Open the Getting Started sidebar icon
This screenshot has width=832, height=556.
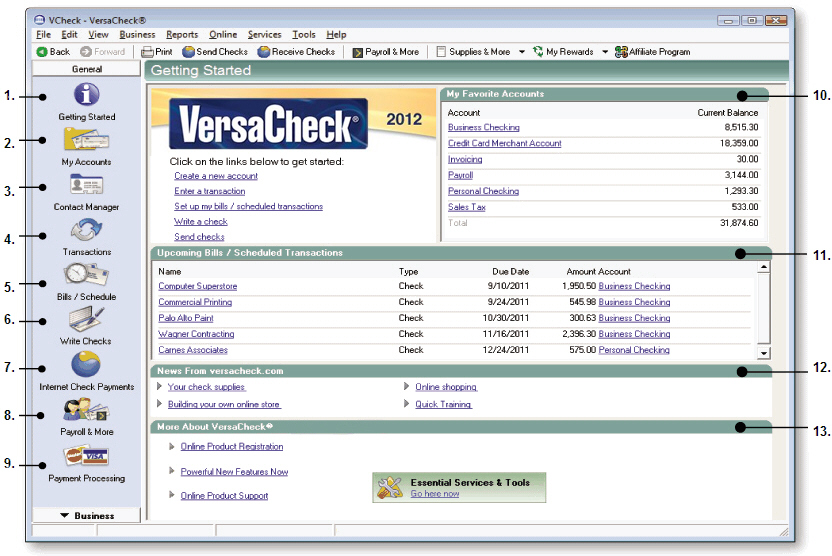pyautogui.click(x=86, y=95)
